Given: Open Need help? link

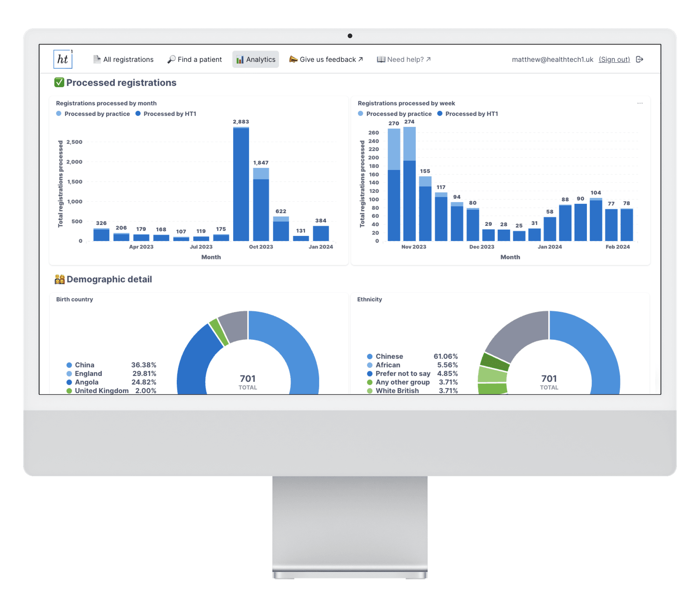Looking at the screenshot, I should (404, 59).
